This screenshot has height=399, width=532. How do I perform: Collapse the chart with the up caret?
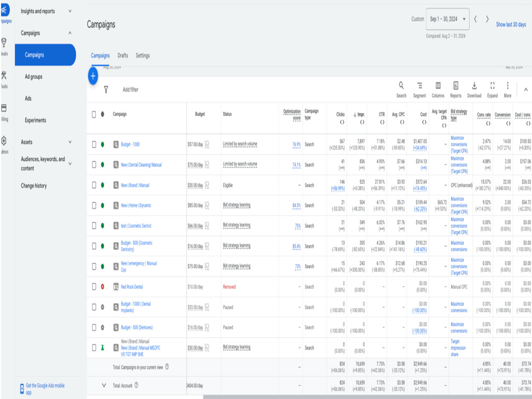pyautogui.click(x=526, y=89)
